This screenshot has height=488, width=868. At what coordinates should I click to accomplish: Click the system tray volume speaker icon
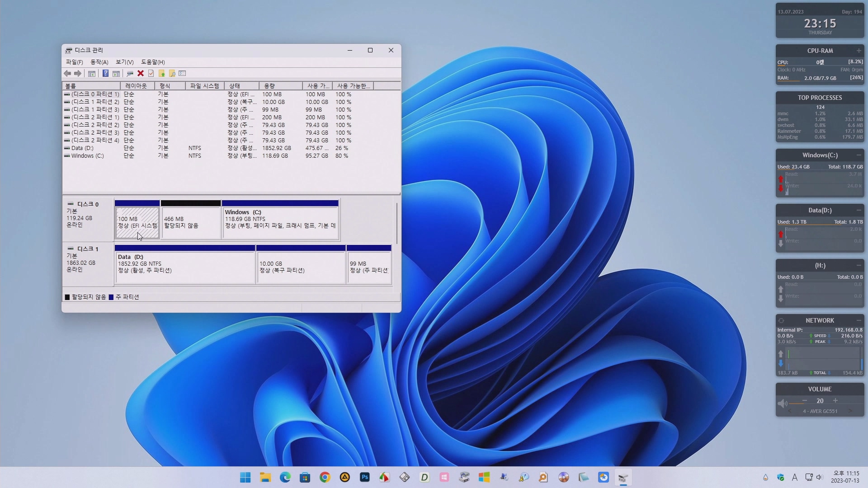pos(819,477)
